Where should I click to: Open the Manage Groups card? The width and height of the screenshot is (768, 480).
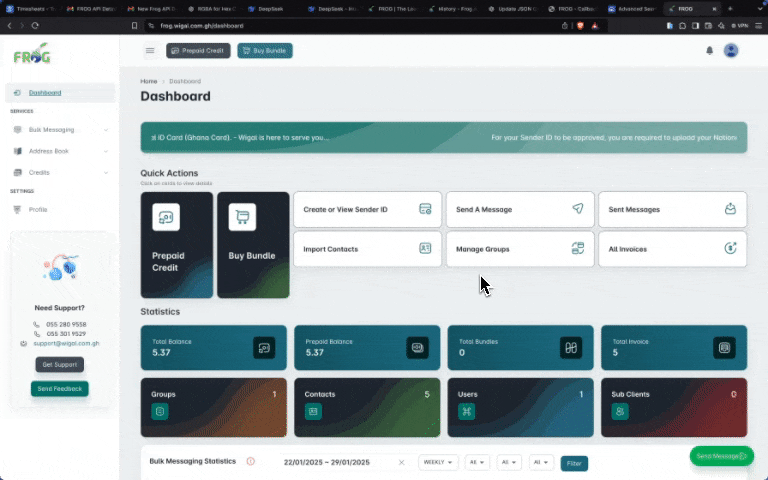tap(520, 249)
